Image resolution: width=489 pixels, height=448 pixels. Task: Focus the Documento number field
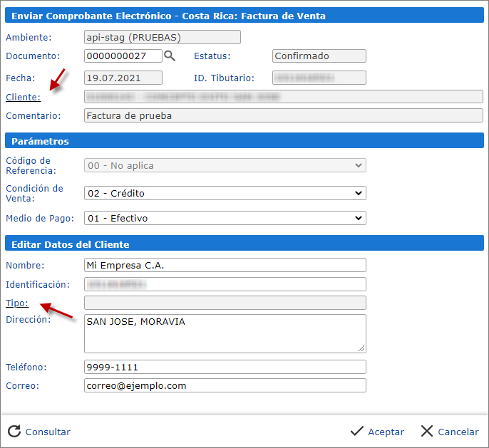(x=123, y=56)
